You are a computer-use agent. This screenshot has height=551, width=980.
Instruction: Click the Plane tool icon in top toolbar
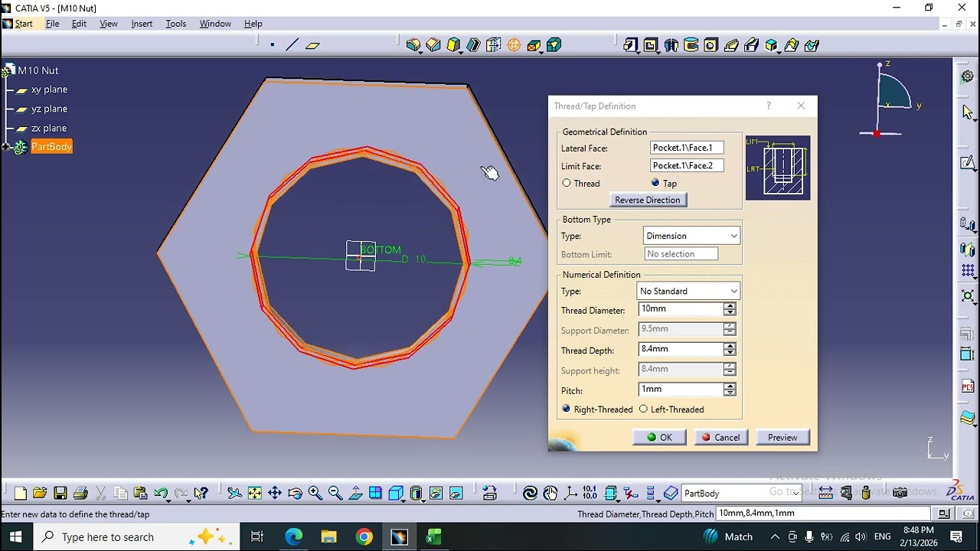click(x=312, y=45)
